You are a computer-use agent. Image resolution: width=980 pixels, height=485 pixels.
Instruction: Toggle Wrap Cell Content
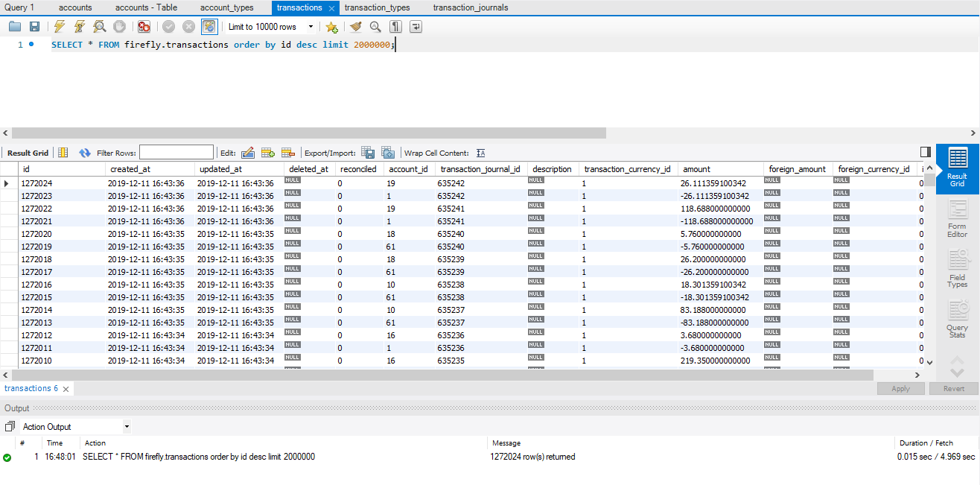480,153
